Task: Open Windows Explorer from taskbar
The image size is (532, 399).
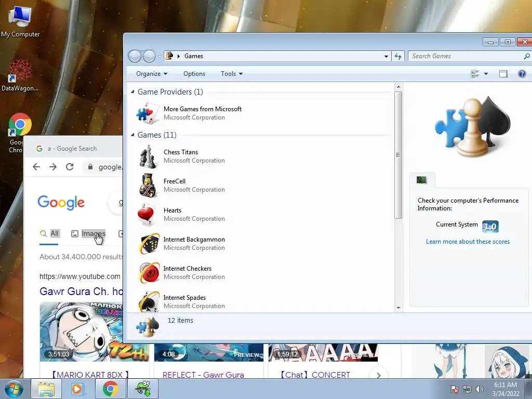Action: (46, 389)
